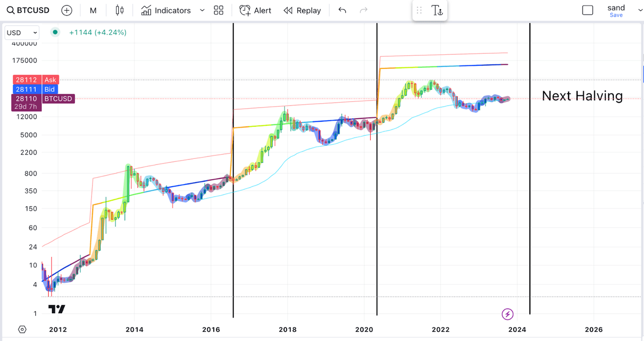Open the M time interval selector

[x=93, y=11]
